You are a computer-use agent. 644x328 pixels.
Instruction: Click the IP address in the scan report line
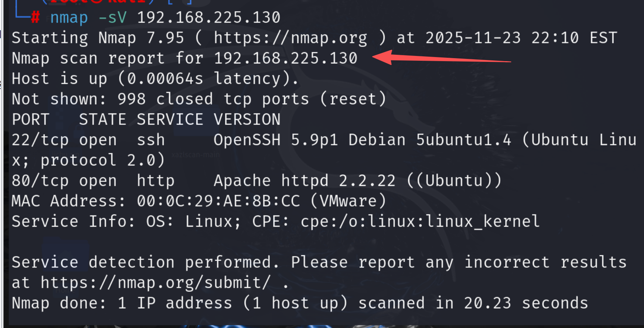(285, 58)
